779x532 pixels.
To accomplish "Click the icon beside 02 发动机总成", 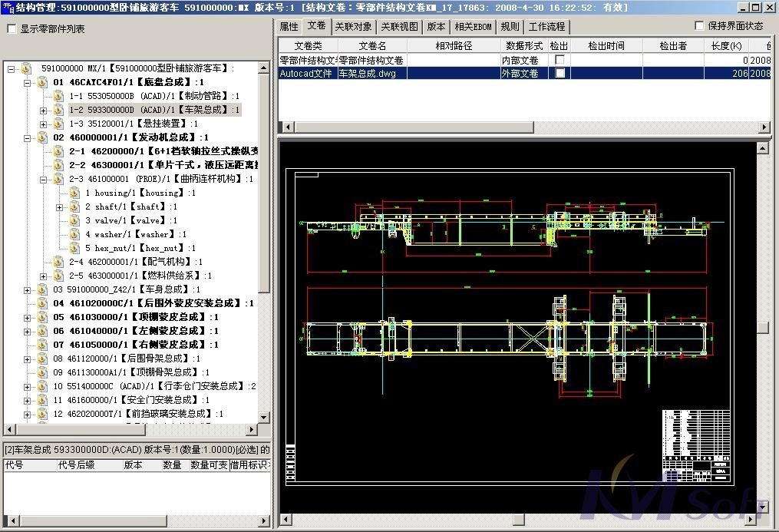I will tap(43, 137).
